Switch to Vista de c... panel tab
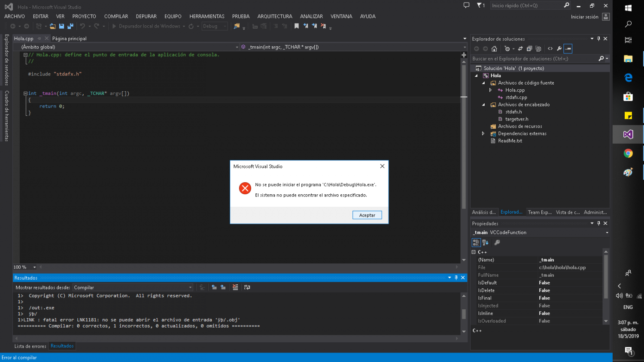Image resolution: width=644 pixels, height=362 pixels. [x=568, y=212]
